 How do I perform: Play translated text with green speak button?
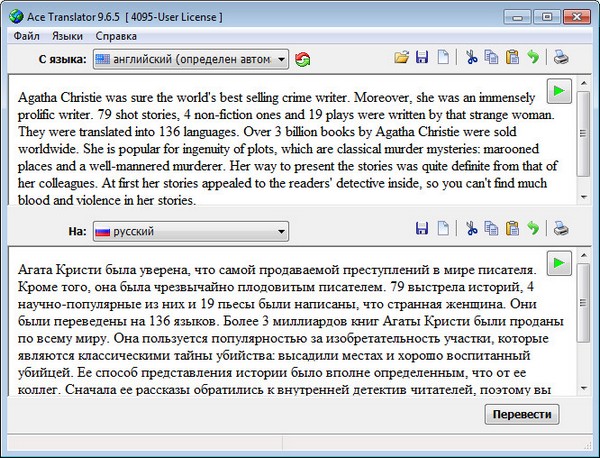(x=560, y=264)
